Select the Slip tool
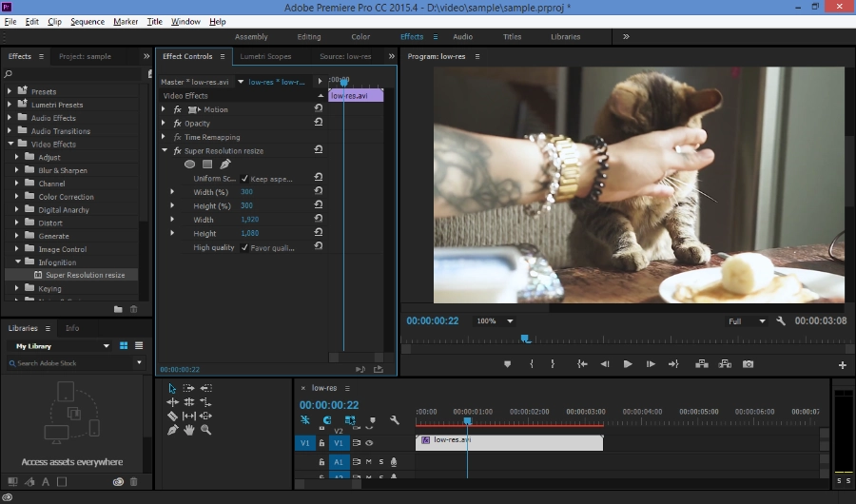The image size is (856, 504). pos(189,417)
